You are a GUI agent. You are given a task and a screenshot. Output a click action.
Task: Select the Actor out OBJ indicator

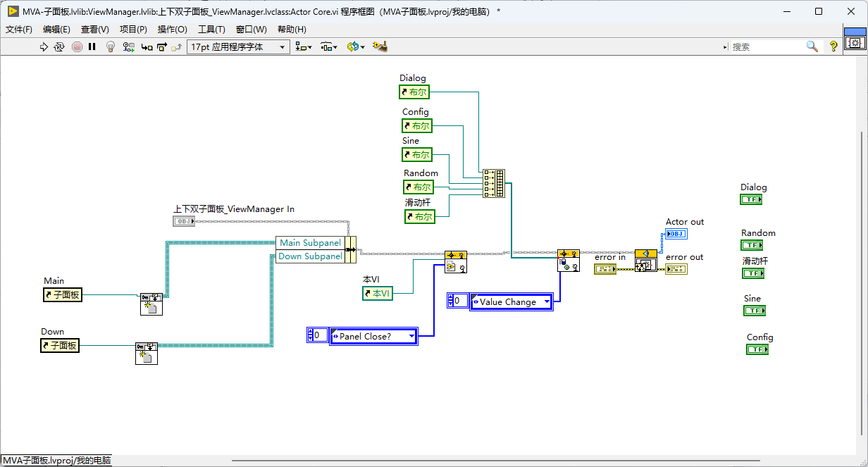(x=676, y=233)
